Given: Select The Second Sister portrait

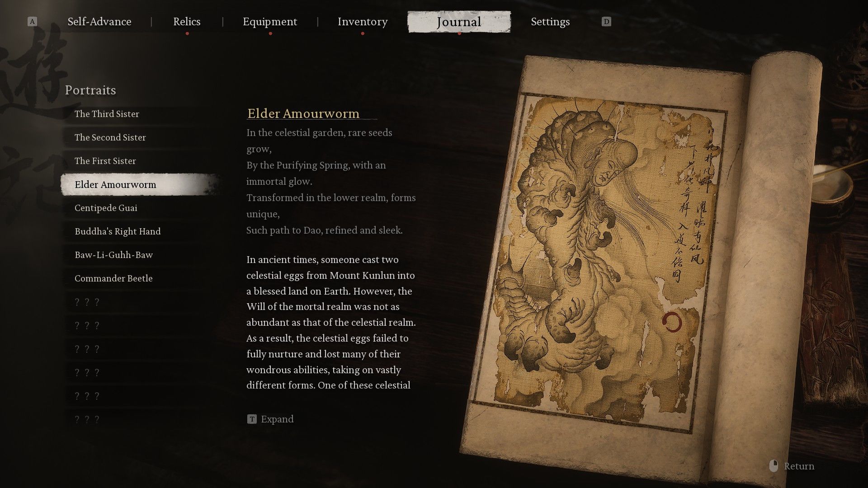Looking at the screenshot, I should [110, 137].
